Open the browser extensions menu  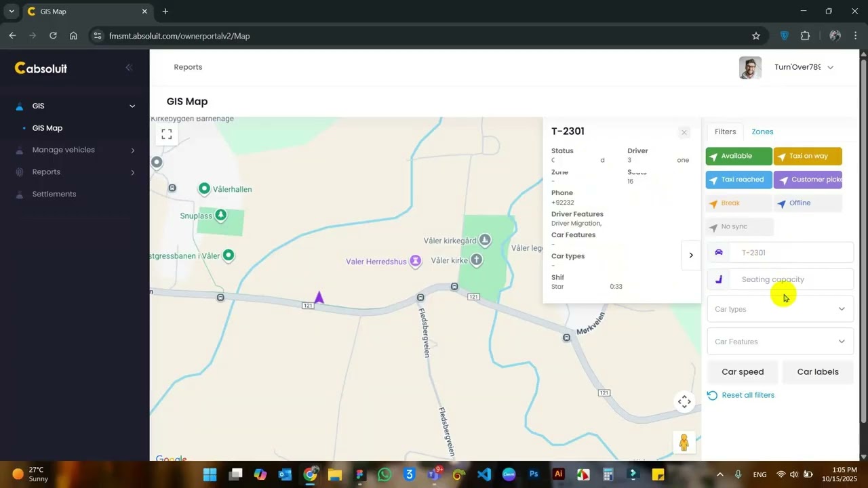click(x=806, y=36)
